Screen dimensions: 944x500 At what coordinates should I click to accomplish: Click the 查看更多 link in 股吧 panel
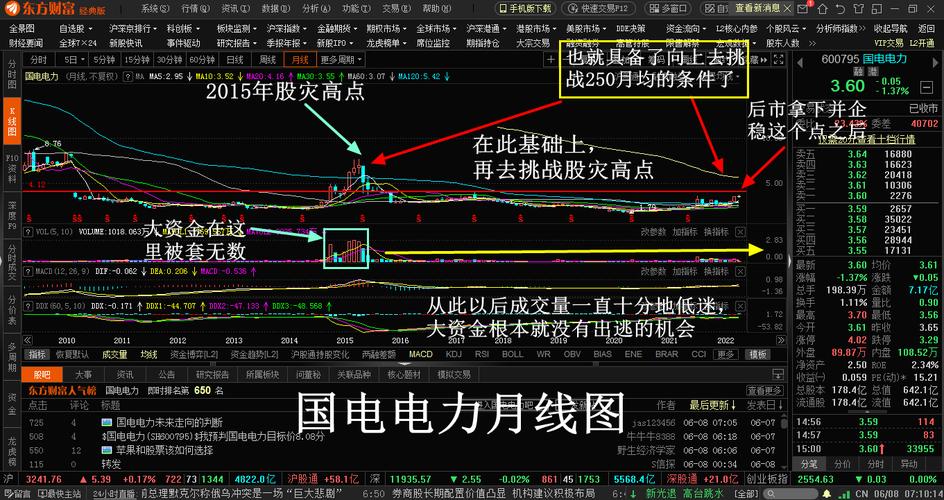[764, 390]
